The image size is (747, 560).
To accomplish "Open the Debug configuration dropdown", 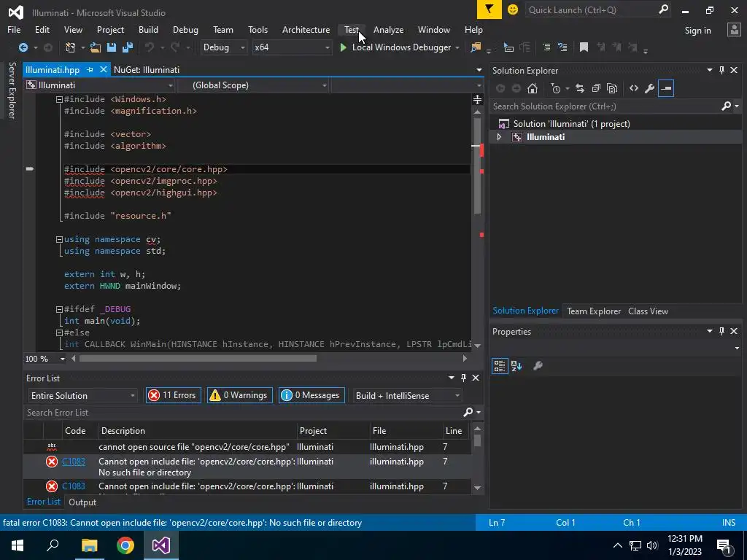I will point(224,47).
